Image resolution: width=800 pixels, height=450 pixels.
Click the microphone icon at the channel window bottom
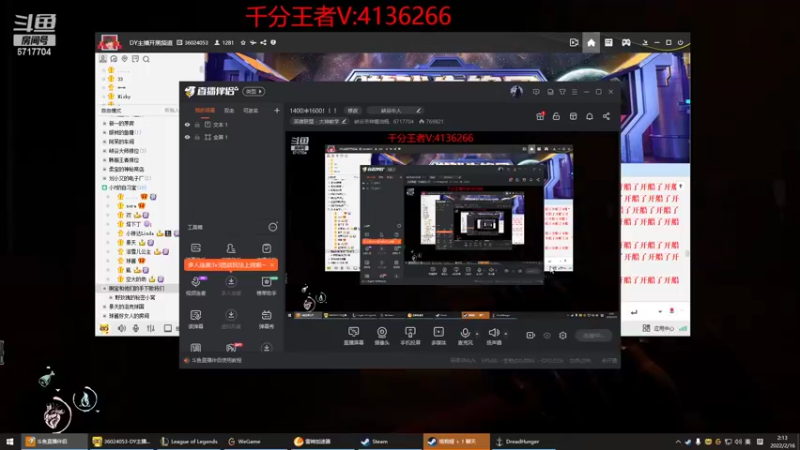136,329
